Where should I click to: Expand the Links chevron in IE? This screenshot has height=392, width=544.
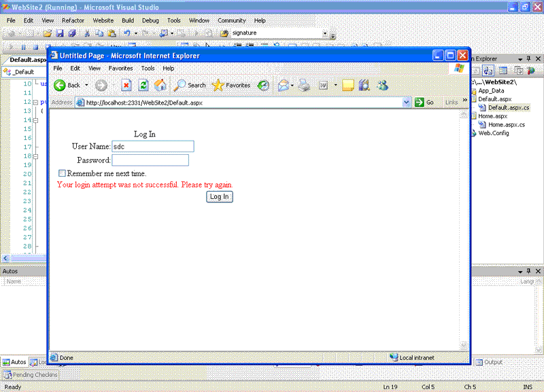tap(465, 100)
